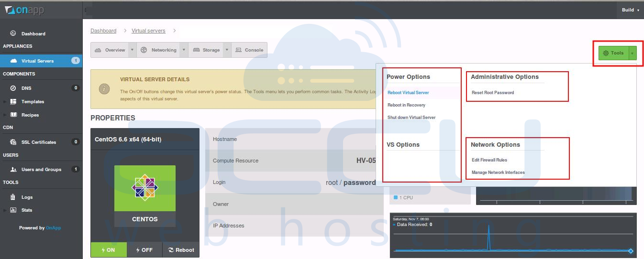Click the Hostname property row
The height and width of the screenshot is (259, 644).
coord(294,139)
